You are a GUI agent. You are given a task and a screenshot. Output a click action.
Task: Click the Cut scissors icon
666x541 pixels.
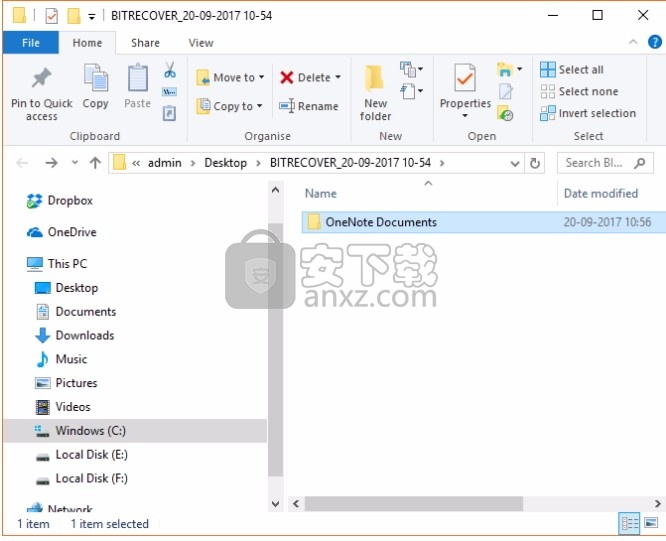click(170, 70)
